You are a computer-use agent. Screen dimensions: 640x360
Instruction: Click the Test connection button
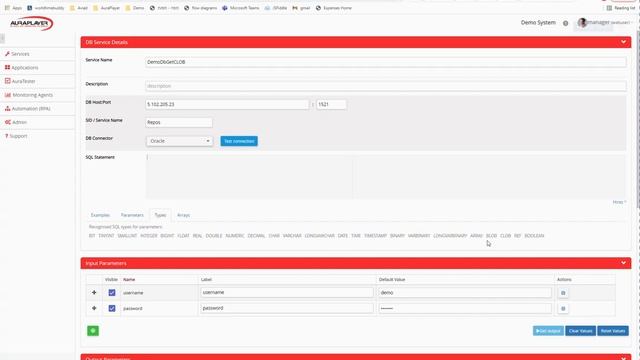coord(239,141)
